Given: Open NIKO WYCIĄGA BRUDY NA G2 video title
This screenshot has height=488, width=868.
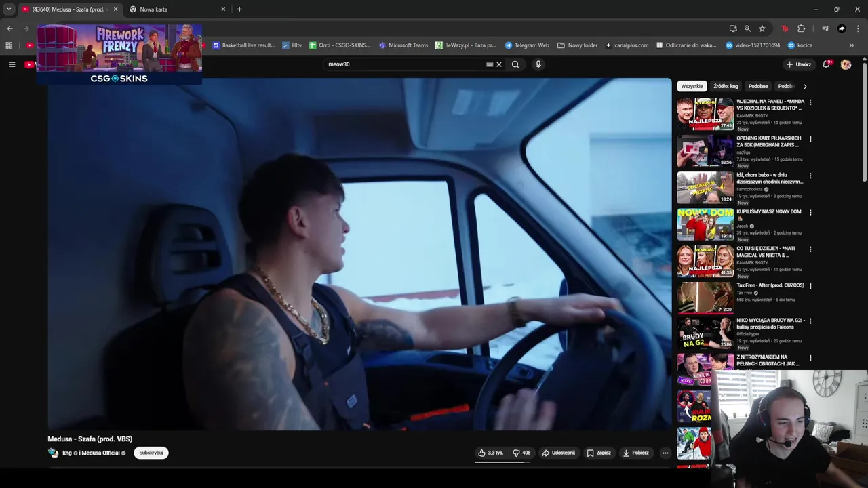Looking at the screenshot, I should (770, 323).
